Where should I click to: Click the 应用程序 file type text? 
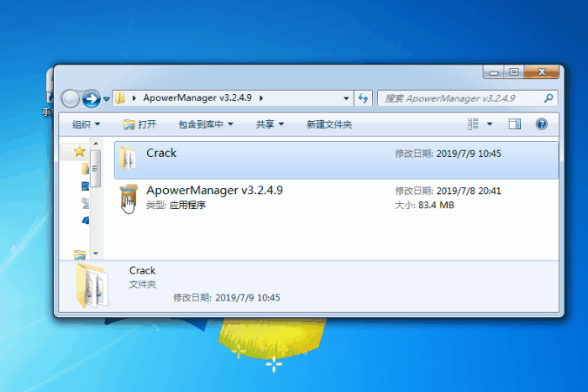[x=187, y=206]
